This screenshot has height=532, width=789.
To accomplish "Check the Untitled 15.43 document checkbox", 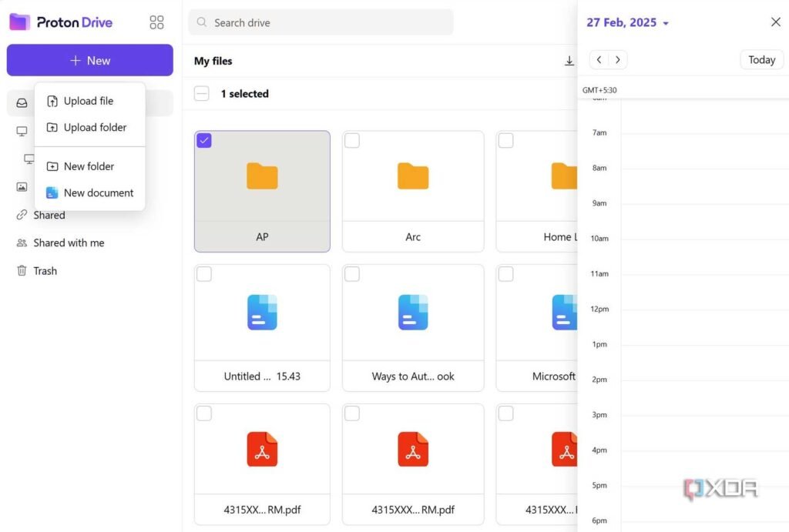I will [204, 275].
